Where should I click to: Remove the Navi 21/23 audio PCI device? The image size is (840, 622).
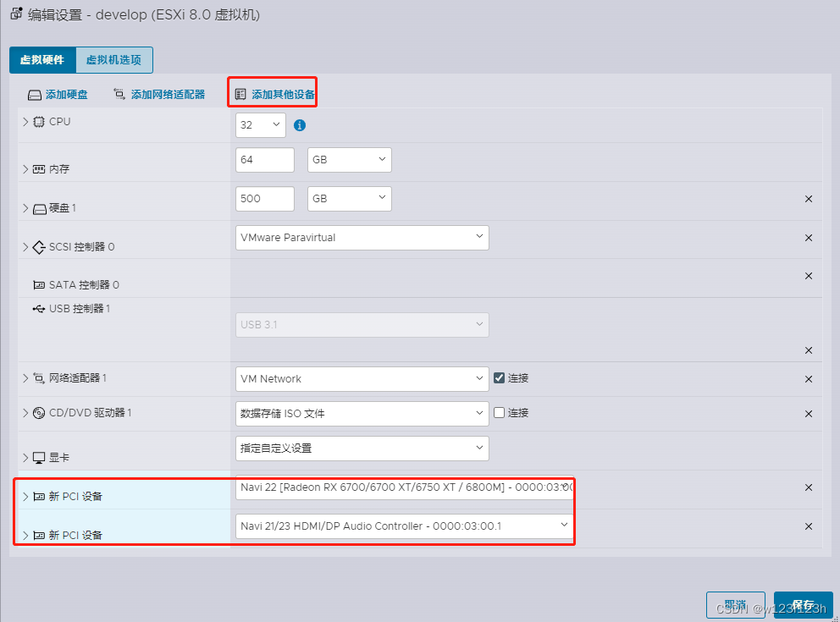pos(809,526)
